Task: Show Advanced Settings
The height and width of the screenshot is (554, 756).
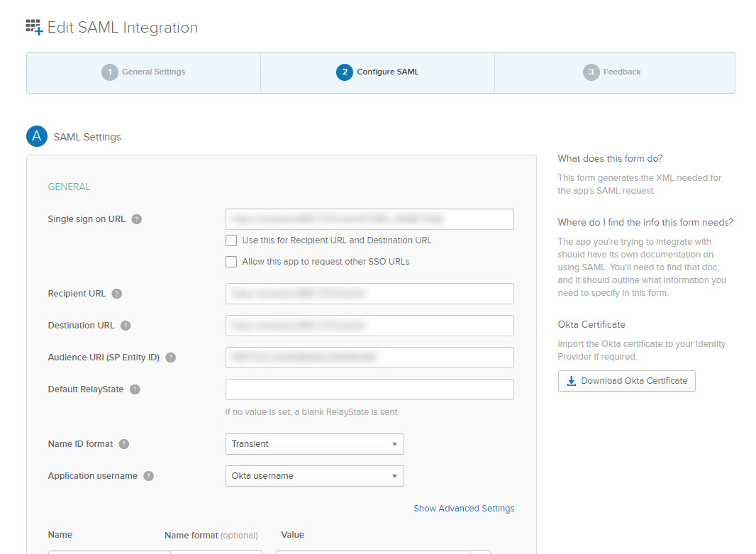Action: [464, 509]
